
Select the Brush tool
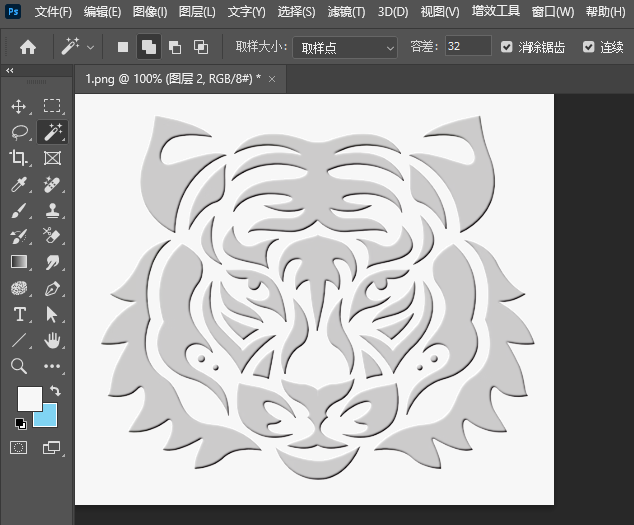[x=19, y=210]
